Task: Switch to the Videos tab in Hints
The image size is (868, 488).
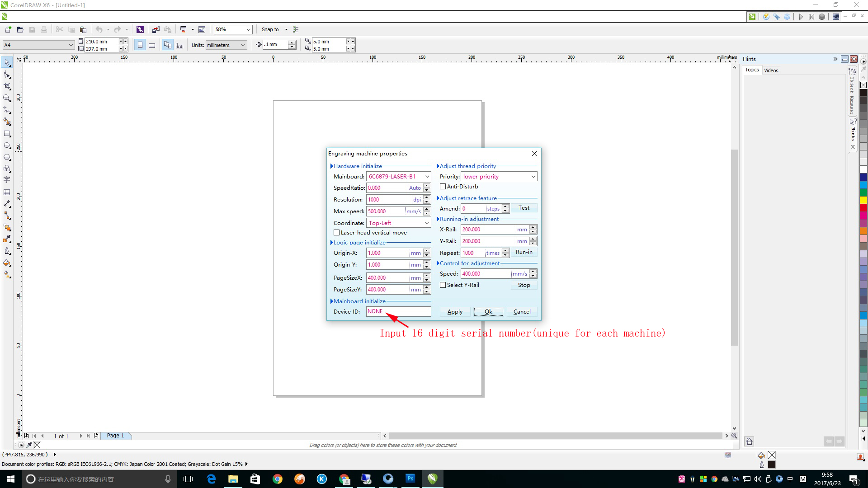Action: (771, 70)
